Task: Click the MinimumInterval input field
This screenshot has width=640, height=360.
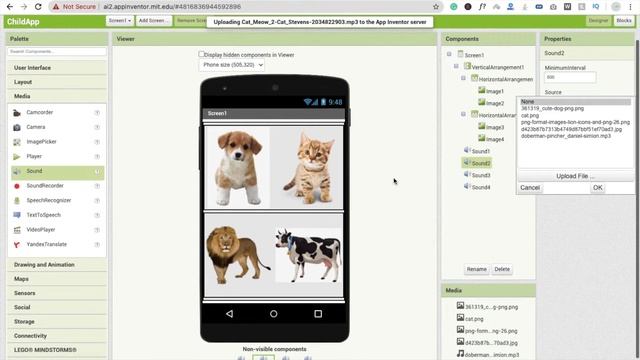Action: click(x=570, y=77)
